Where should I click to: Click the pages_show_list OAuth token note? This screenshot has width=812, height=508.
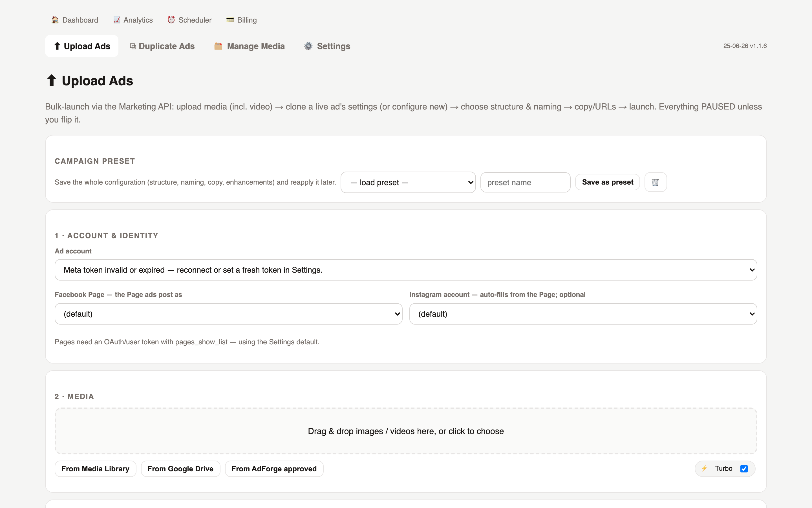click(187, 342)
